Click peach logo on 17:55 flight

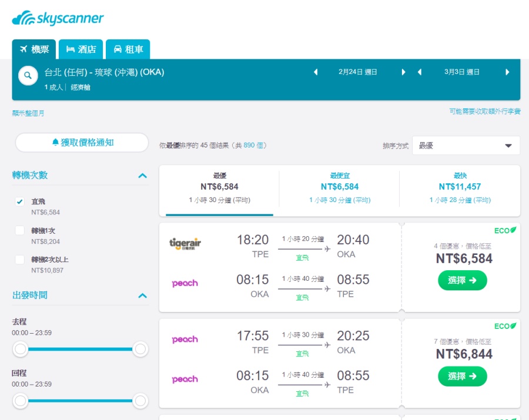pyautogui.click(x=185, y=340)
